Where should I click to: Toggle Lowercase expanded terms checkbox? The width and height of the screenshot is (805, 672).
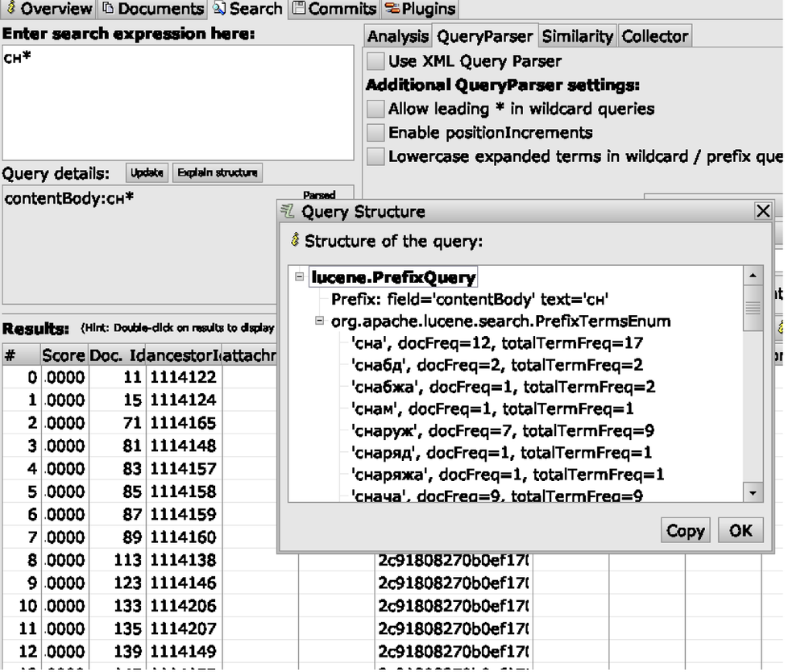[376, 156]
